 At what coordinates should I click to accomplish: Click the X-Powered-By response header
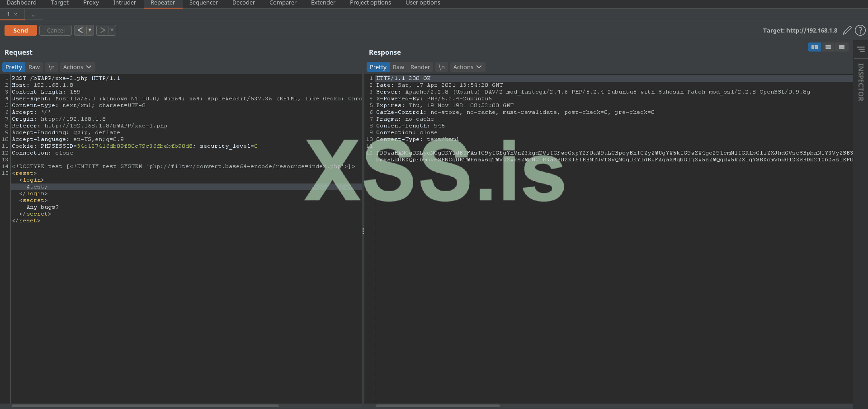coord(434,99)
